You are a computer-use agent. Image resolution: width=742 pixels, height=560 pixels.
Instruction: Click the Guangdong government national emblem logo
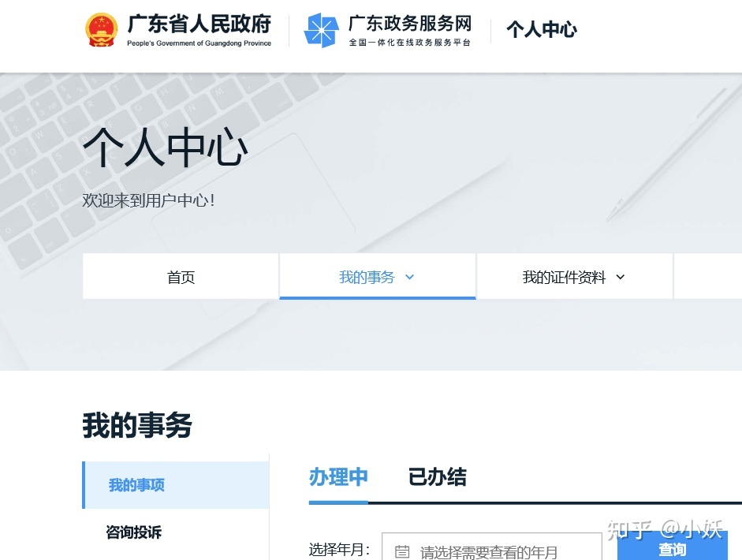pos(101,30)
